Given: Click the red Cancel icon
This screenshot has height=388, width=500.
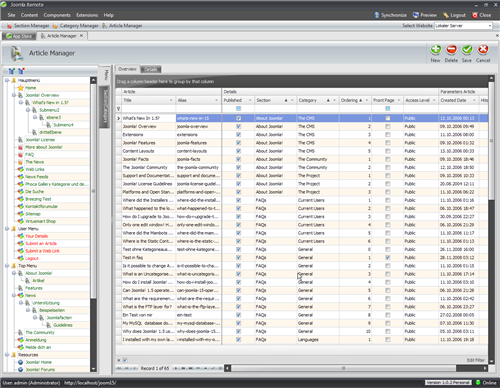Looking at the screenshot, I should [483, 50].
